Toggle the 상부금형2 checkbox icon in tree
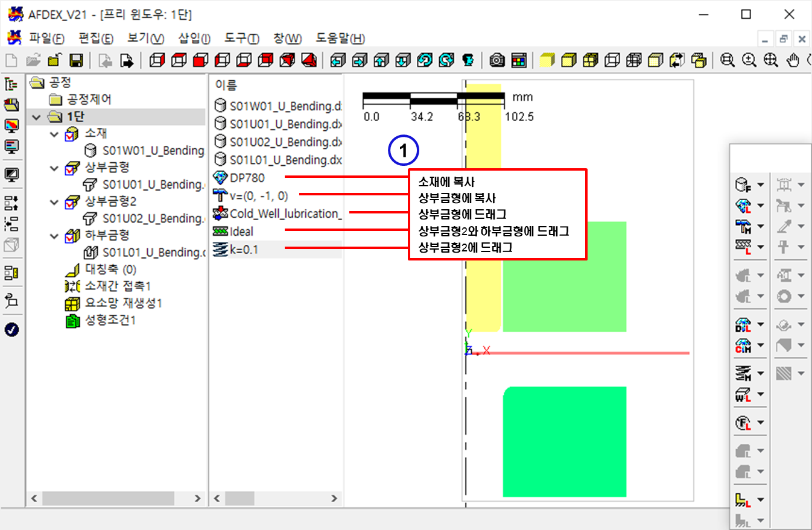 pyautogui.click(x=71, y=201)
